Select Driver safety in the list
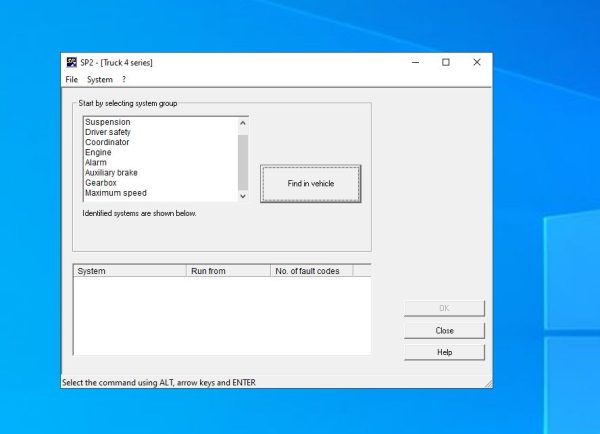 160,132
